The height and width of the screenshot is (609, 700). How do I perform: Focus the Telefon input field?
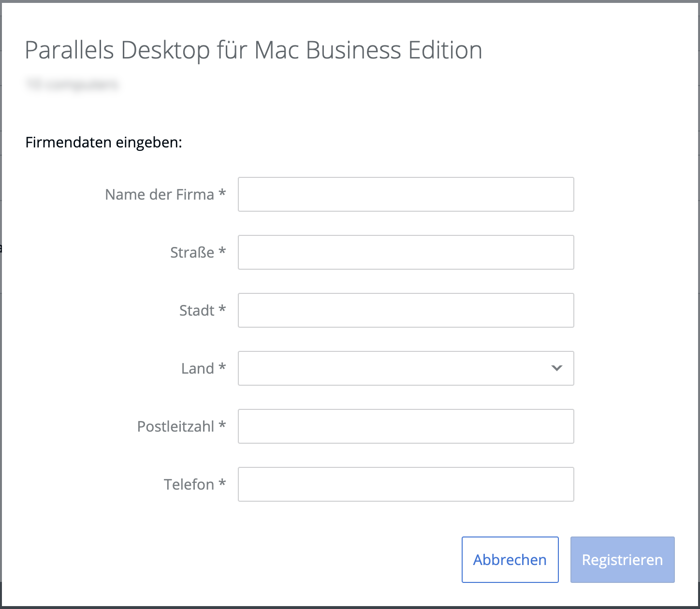pyautogui.click(x=406, y=484)
